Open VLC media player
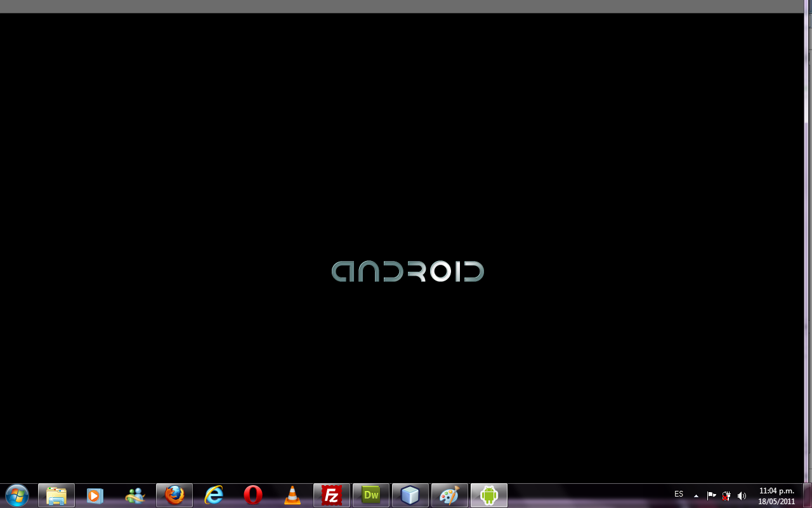This screenshot has height=508, width=812. tap(292, 495)
